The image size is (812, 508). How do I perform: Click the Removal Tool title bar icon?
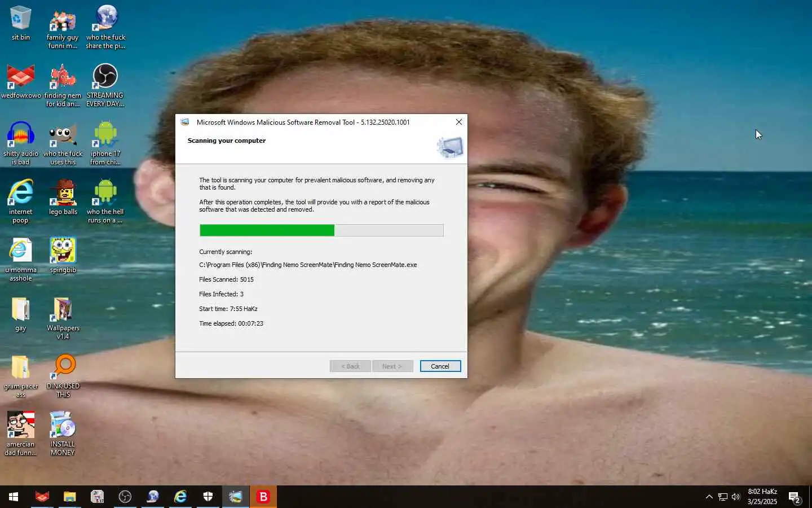[185, 122]
